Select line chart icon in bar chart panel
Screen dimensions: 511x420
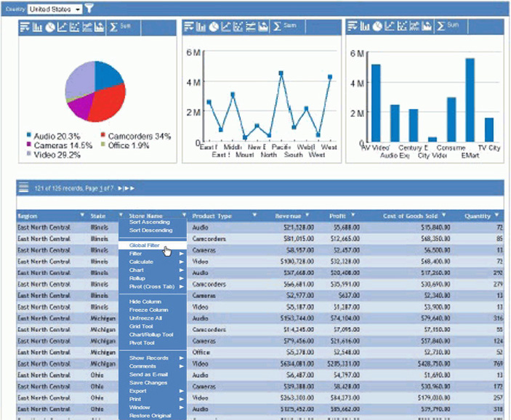point(390,25)
